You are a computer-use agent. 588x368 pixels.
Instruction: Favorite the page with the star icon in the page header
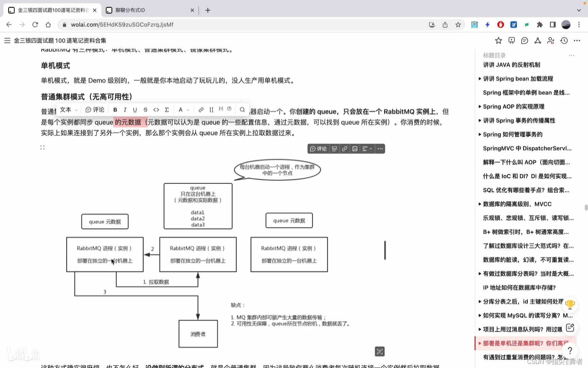[499, 41]
